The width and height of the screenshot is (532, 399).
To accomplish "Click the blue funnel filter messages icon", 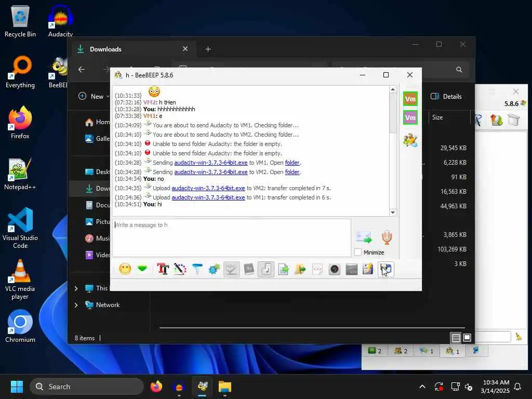I will (197, 270).
